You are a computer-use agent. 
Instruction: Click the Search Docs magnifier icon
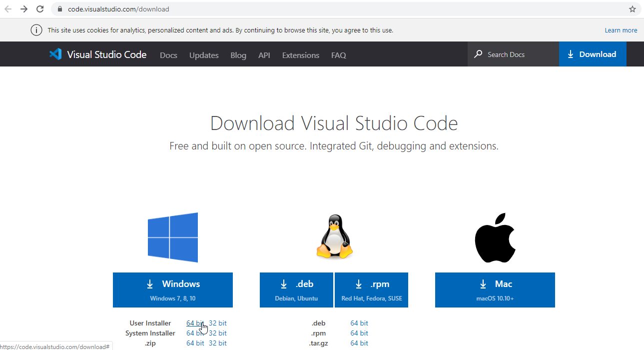[479, 54]
